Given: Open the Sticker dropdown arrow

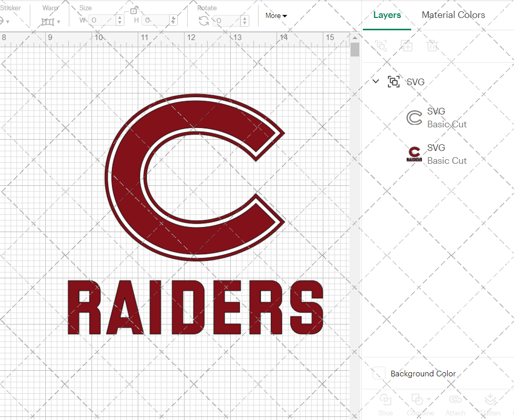Looking at the screenshot, I should click(8, 22).
